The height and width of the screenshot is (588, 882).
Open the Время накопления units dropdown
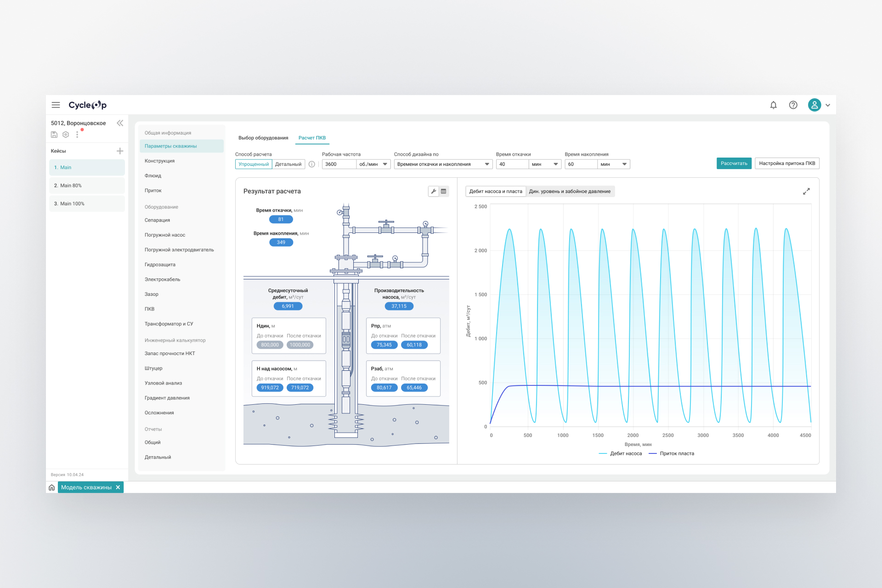click(x=613, y=164)
